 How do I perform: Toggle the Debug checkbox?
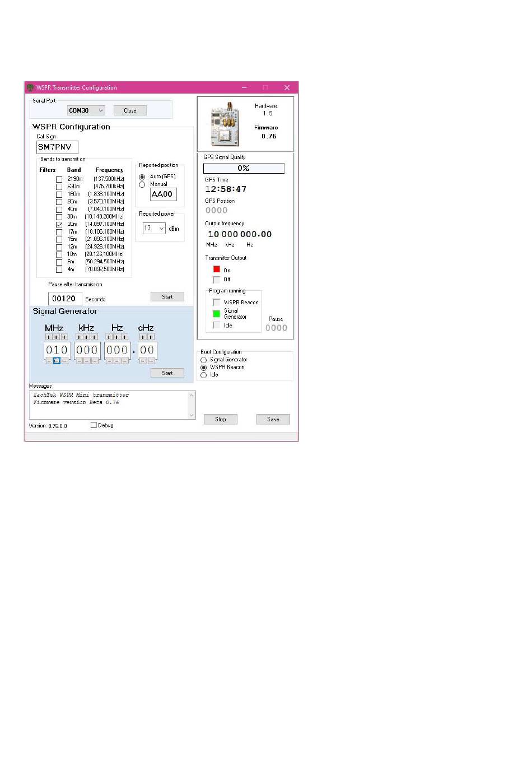[94, 425]
